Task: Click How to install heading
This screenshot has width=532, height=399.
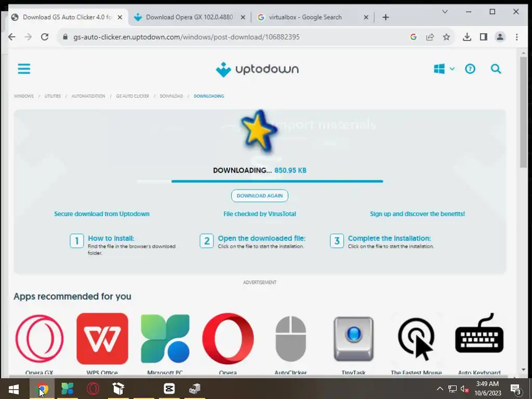Action: click(111, 238)
